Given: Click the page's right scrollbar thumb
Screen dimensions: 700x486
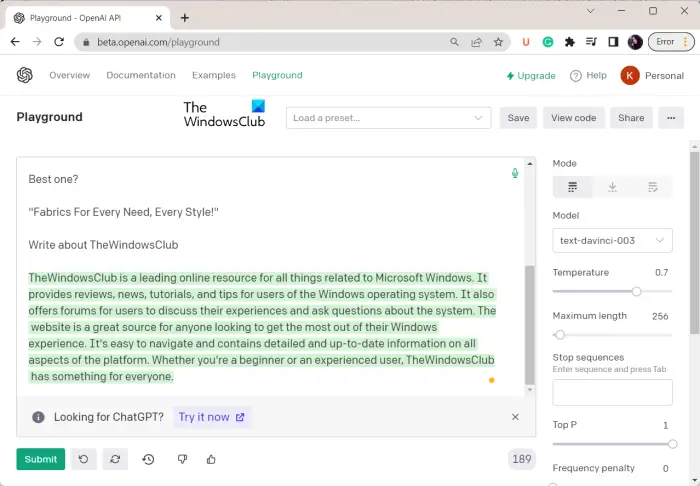Looking at the screenshot, I should [694, 243].
